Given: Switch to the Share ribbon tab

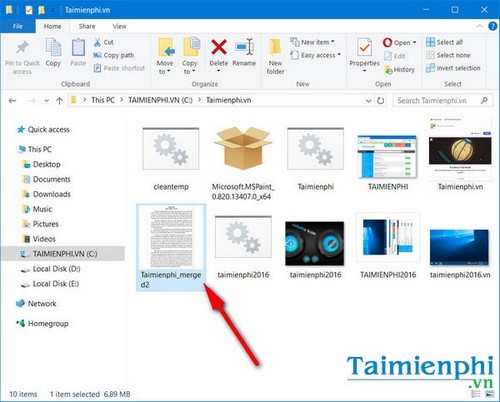Looking at the screenshot, I should pos(87,26).
